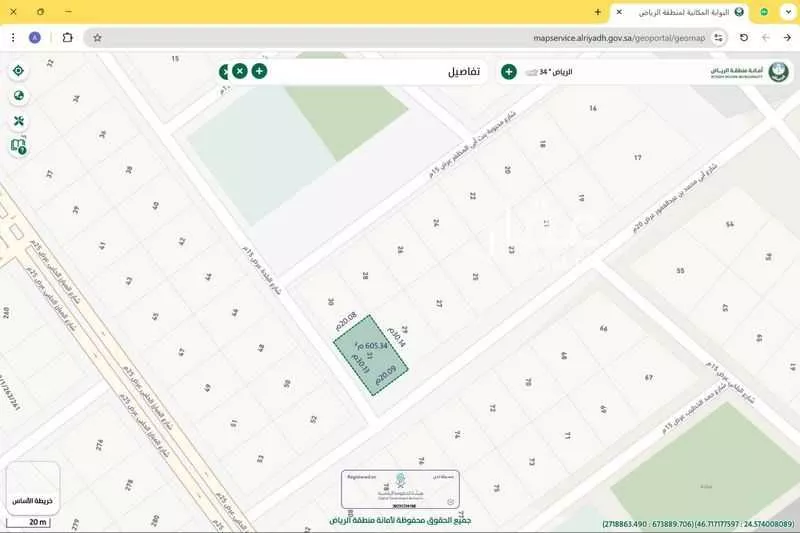
Task: Collapse the details panel with arrow button
Action: point(224,71)
